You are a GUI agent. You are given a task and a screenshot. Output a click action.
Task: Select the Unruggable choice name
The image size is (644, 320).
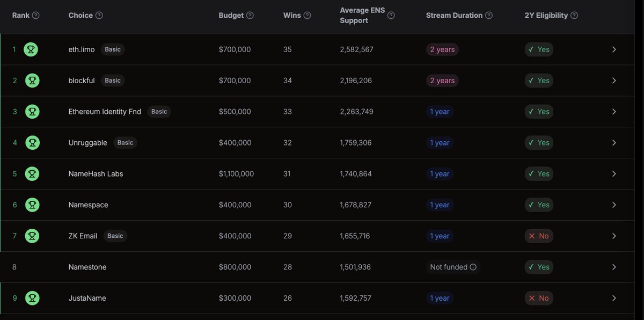88,143
